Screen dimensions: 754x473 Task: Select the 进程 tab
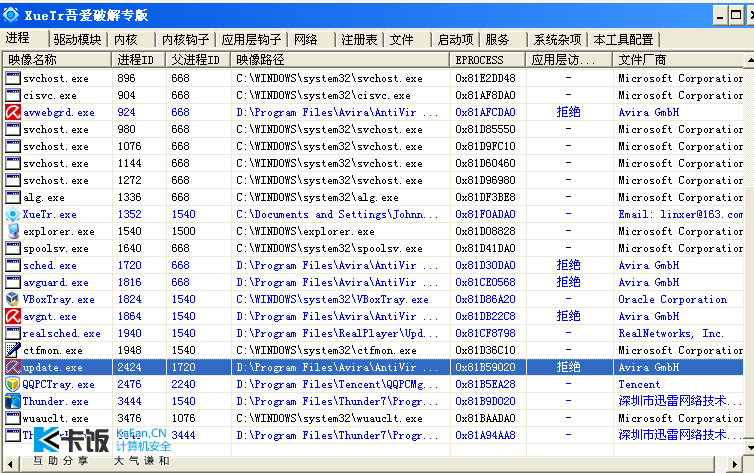(18, 38)
